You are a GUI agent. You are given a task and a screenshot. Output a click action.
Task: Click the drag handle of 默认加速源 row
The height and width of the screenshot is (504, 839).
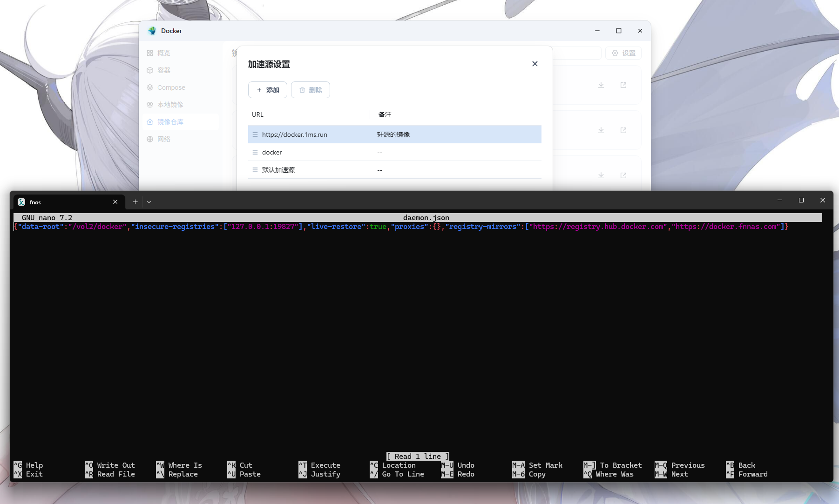255,170
